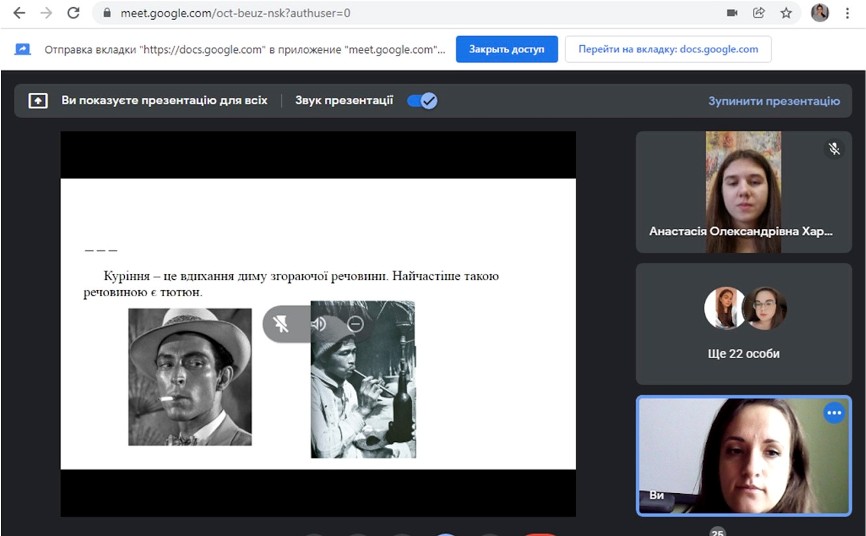866x536 pixels.
Task: Click Зупинити презентацію to stop presenting
Action: (773, 101)
